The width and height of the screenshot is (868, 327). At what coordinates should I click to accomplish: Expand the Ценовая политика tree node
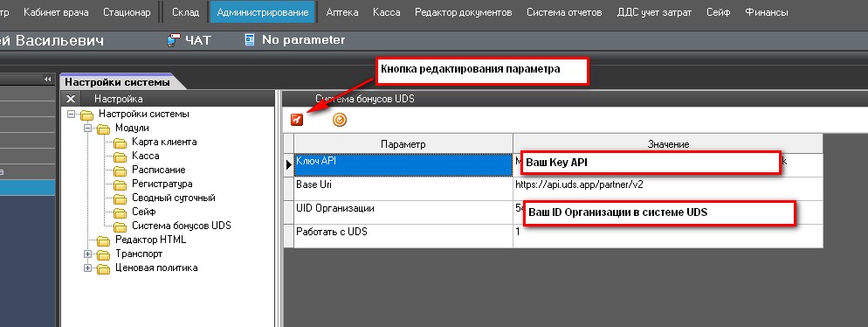click(x=87, y=268)
